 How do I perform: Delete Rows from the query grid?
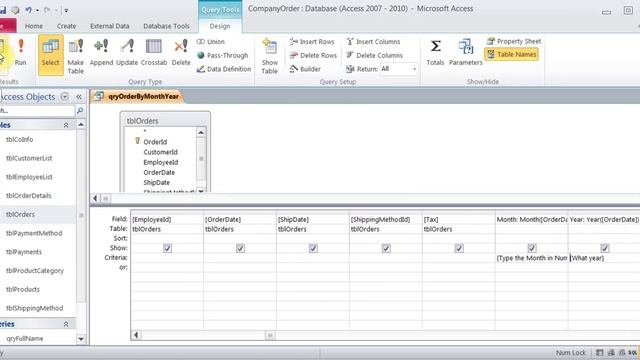[313, 55]
